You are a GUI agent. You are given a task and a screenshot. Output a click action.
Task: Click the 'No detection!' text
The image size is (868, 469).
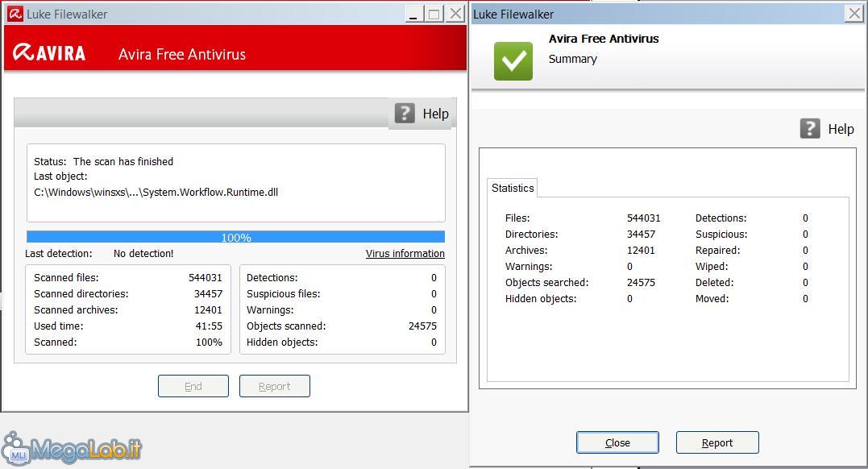tap(143, 254)
